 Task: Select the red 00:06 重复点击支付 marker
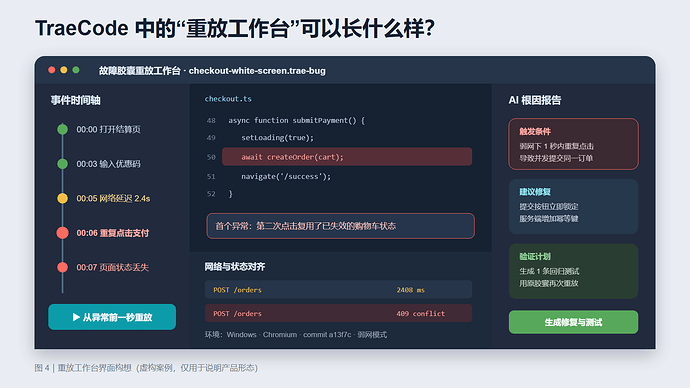(62, 233)
